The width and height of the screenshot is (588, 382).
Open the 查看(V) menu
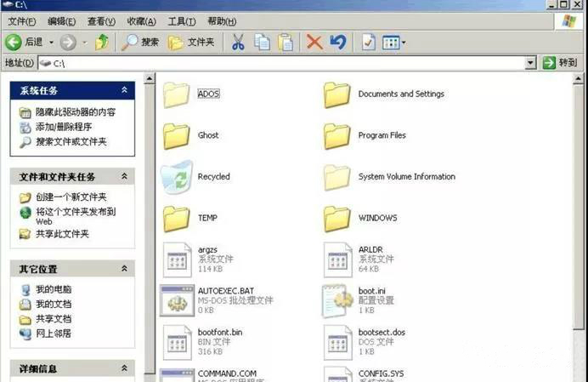tap(101, 20)
